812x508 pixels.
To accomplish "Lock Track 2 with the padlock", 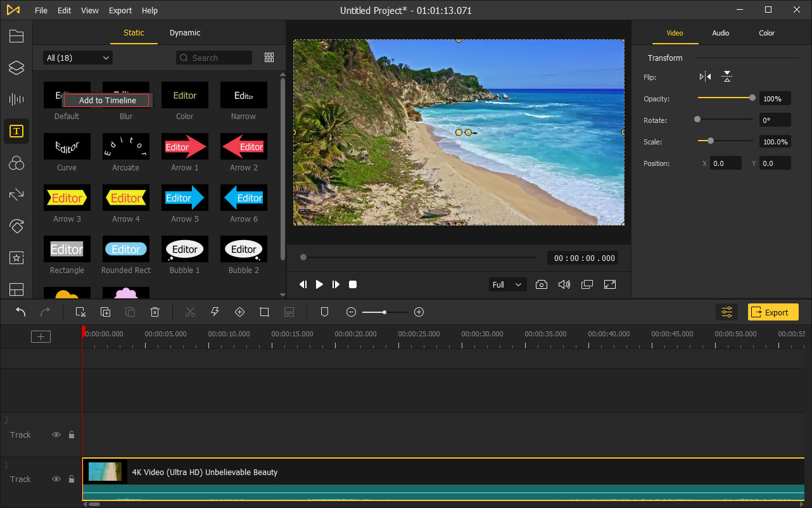I will (72, 435).
